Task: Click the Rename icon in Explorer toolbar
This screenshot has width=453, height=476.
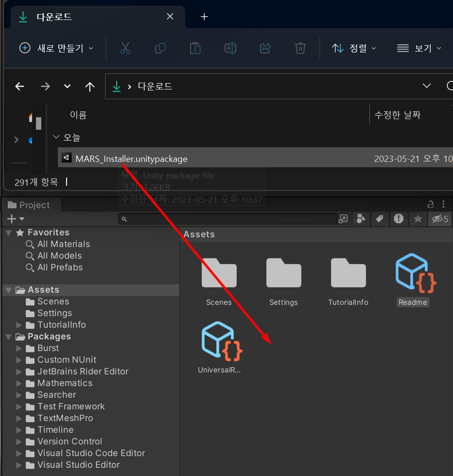Action: (230, 48)
